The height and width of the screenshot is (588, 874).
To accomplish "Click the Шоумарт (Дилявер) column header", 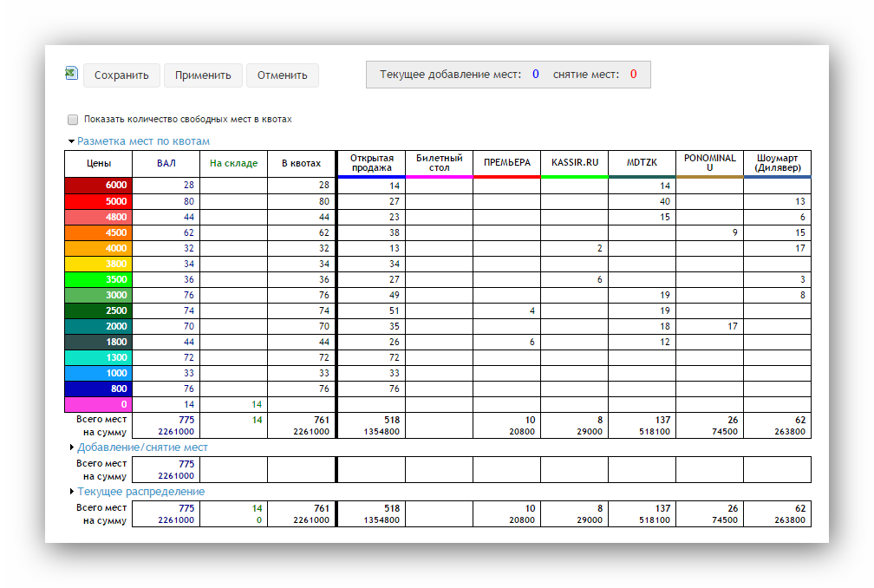I will pos(777,163).
